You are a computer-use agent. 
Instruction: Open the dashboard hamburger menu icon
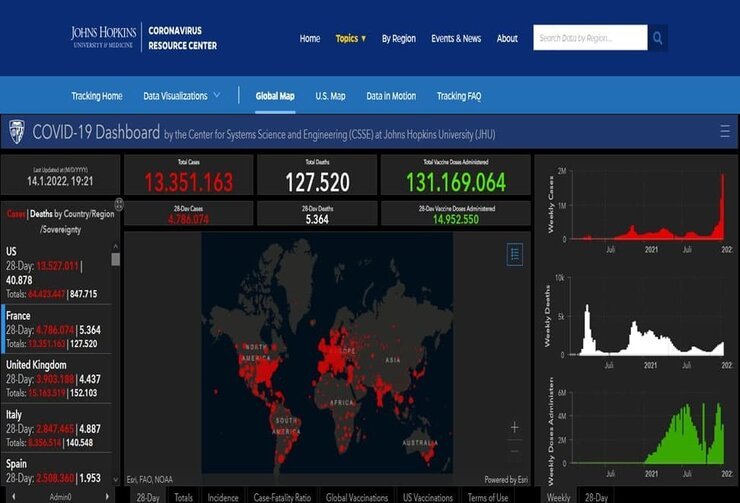tap(725, 131)
